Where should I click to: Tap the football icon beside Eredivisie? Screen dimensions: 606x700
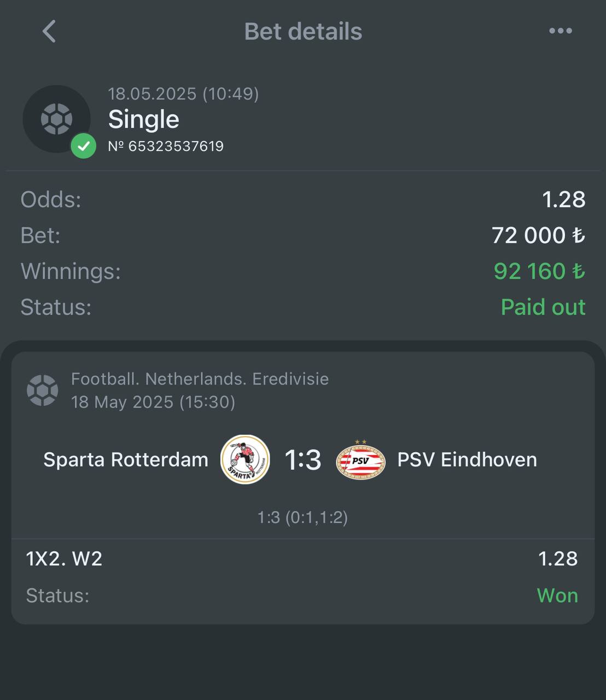42,390
